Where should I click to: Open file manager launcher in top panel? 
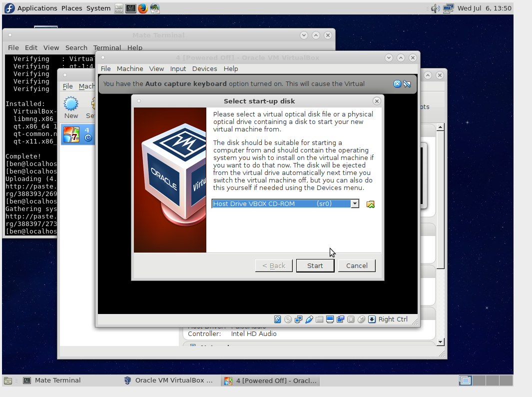coord(119,8)
